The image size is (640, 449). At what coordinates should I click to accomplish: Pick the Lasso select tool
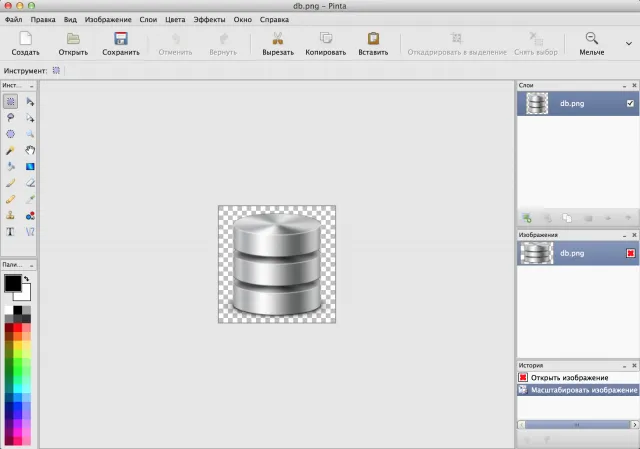10,118
